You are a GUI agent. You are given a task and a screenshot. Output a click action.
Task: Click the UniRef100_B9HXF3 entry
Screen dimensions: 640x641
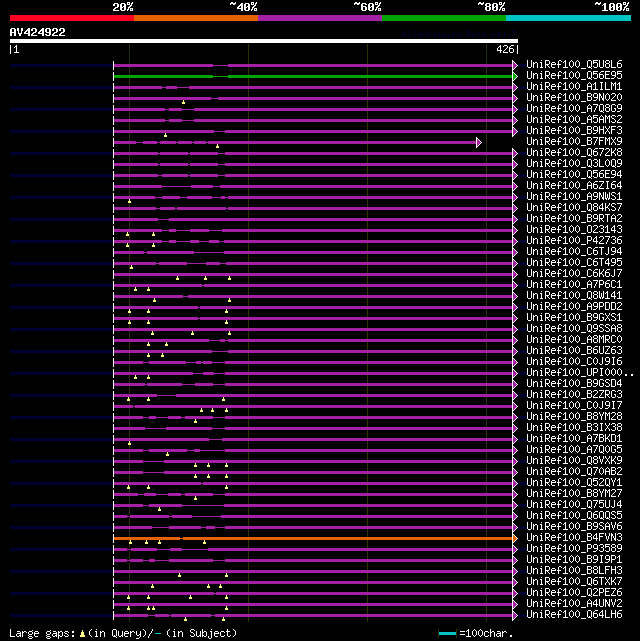(574, 131)
